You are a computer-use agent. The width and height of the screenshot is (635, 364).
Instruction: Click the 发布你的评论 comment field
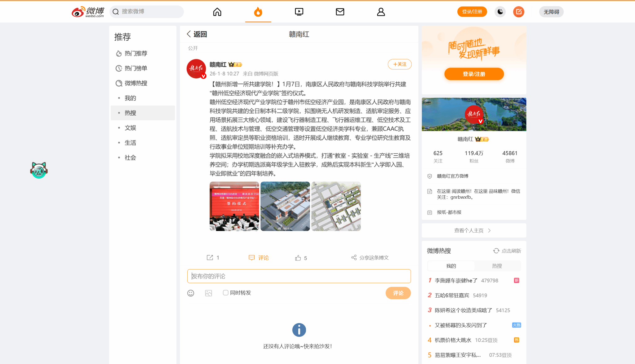299,276
